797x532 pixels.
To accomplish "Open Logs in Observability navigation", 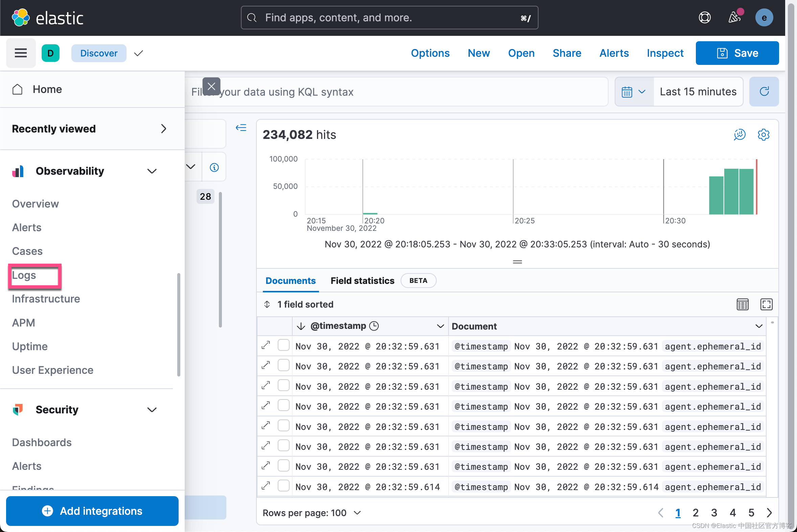I will click(x=24, y=275).
